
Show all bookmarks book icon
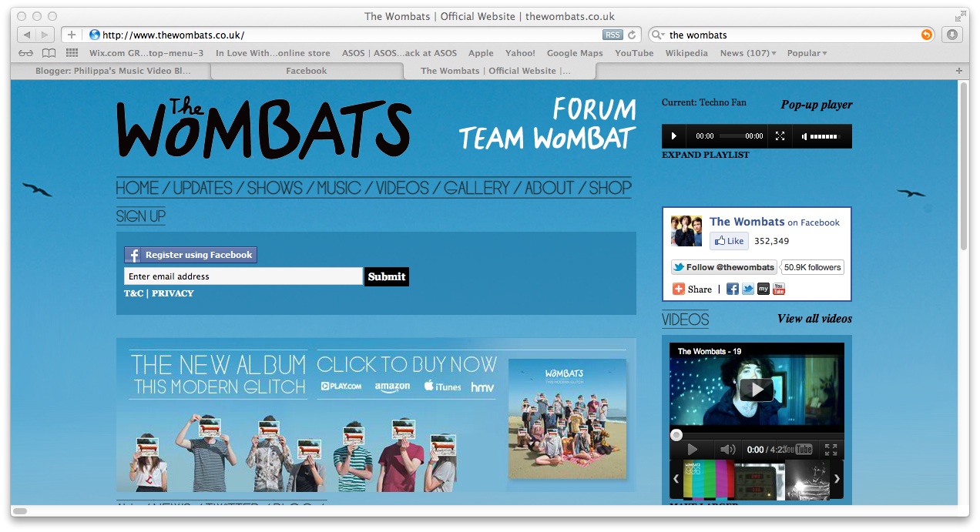[x=49, y=53]
